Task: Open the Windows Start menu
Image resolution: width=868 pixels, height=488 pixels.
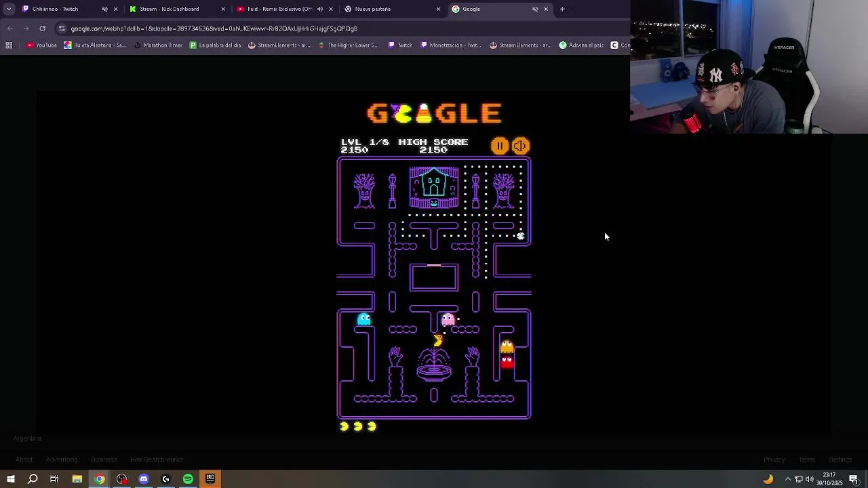Action: pyautogui.click(x=10, y=479)
